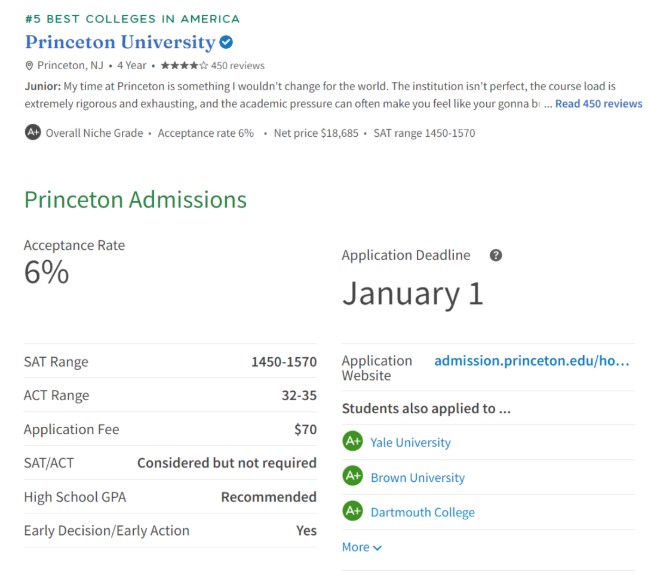Click the Early Decision/Early Action label
The image size is (671, 587).
click(x=107, y=531)
